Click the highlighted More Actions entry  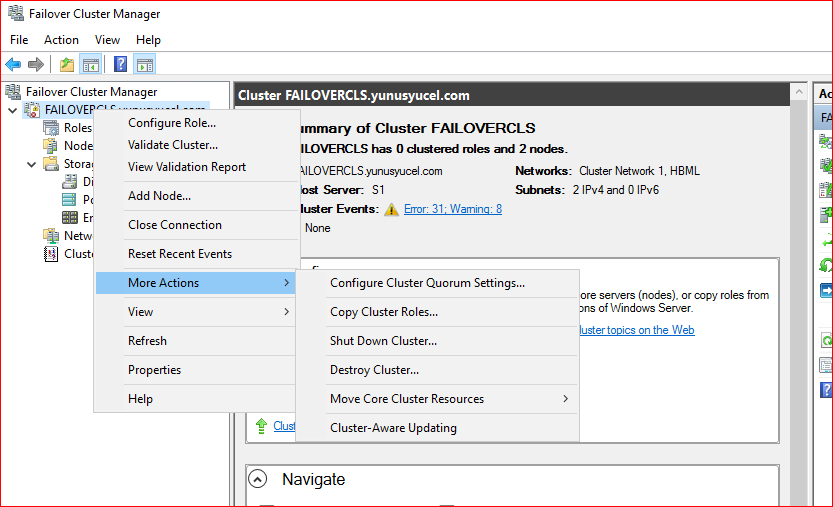coord(196,283)
